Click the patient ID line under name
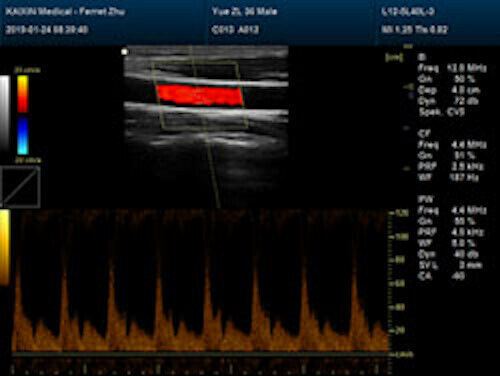This screenshot has width=500, height=376. click(235, 30)
